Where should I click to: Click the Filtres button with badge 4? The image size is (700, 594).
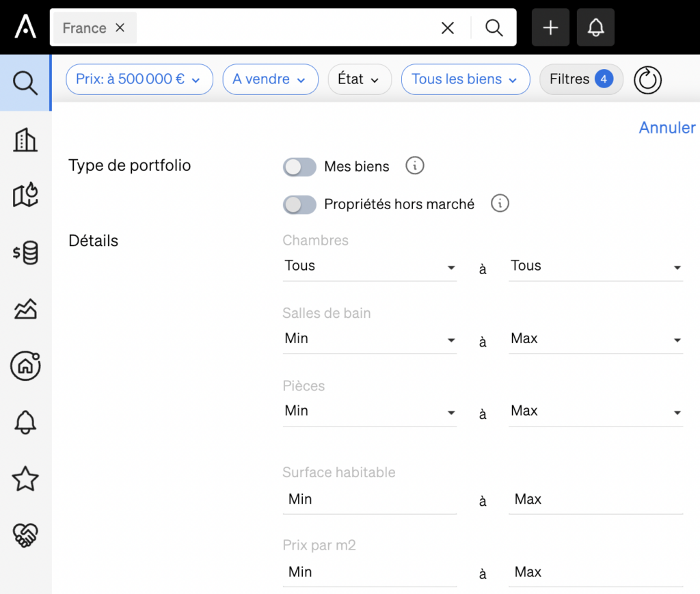pos(580,79)
